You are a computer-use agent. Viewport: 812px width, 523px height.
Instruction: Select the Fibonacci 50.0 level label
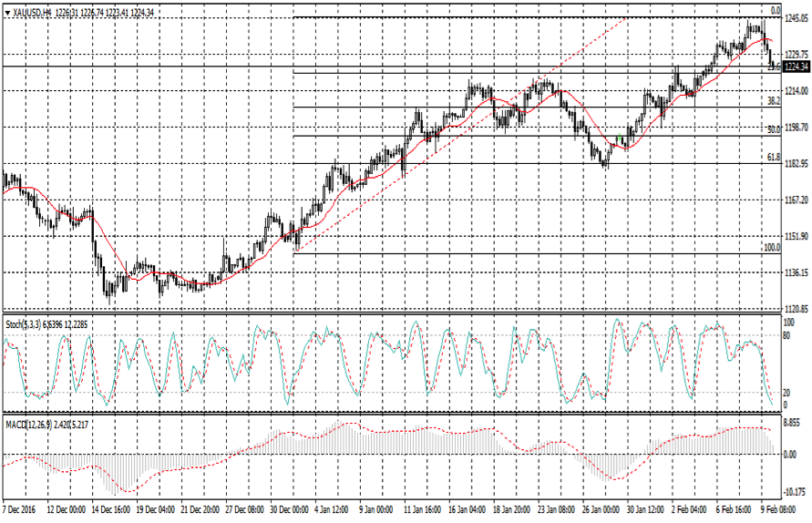773,129
